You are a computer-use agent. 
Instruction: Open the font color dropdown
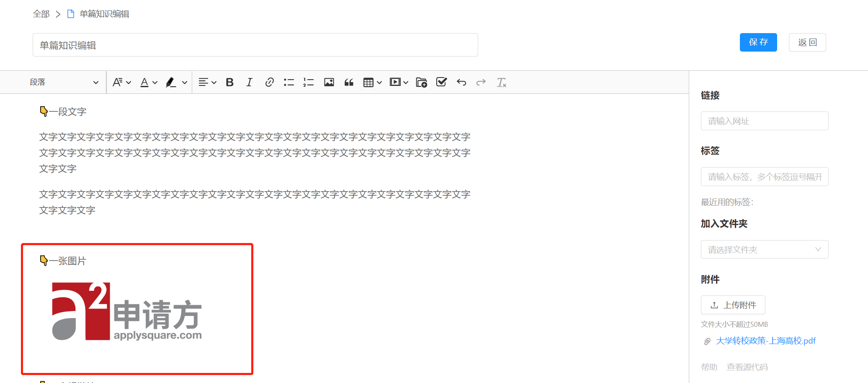click(x=148, y=82)
